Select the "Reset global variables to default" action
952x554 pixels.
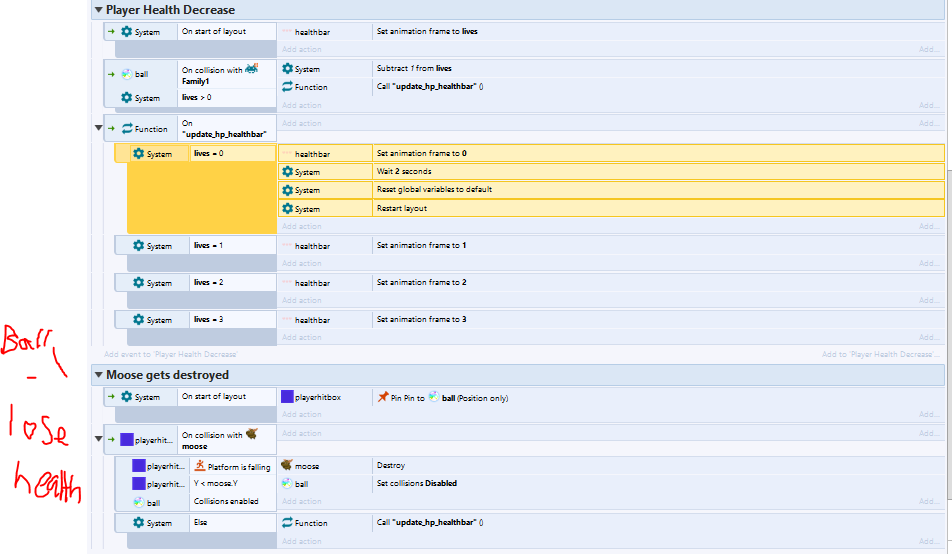coord(434,190)
